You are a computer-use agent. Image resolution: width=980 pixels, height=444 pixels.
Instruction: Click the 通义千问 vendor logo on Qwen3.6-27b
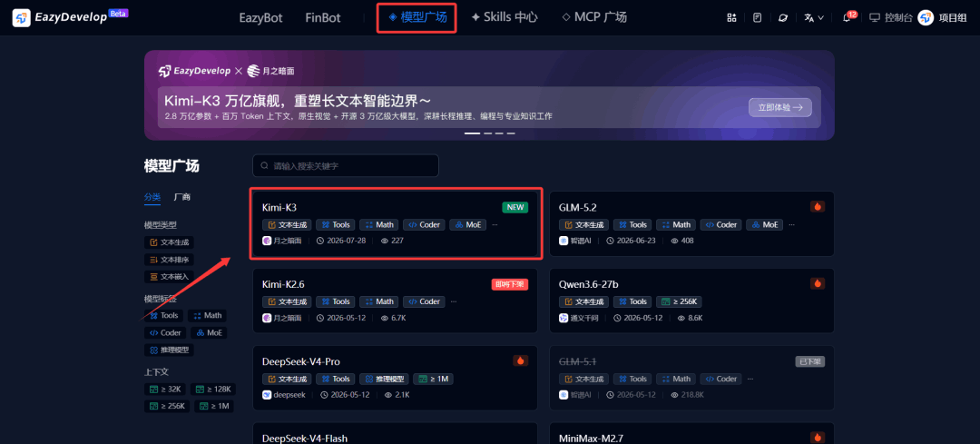coord(563,318)
